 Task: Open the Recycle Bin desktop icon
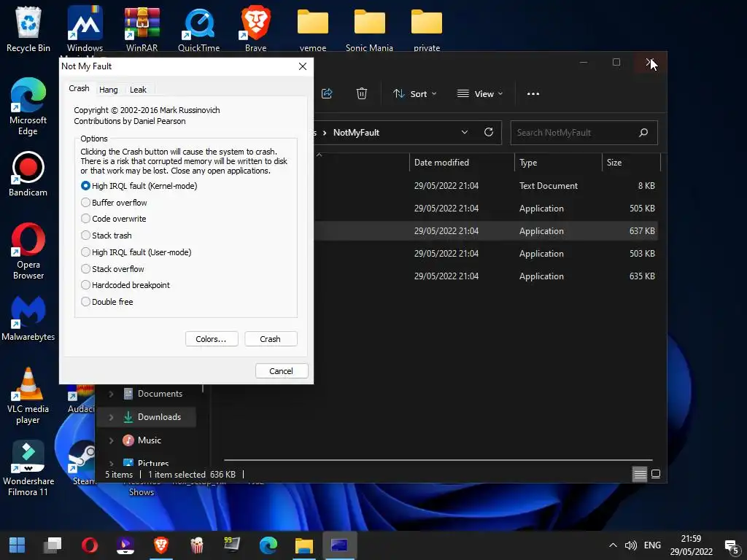pyautogui.click(x=28, y=28)
